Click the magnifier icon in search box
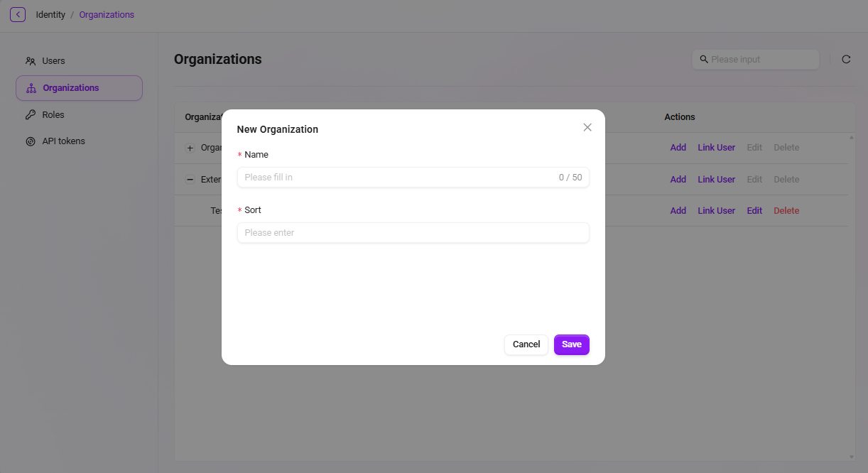This screenshot has height=473, width=868. [x=704, y=60]
